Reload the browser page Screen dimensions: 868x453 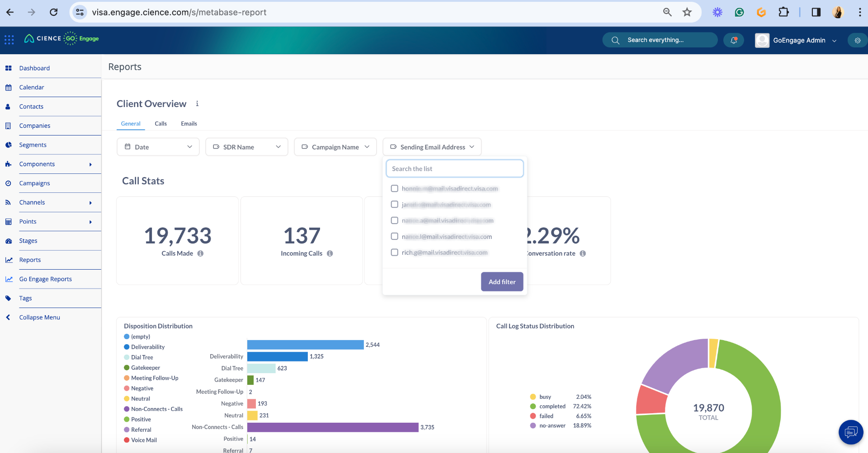(53, 12)
